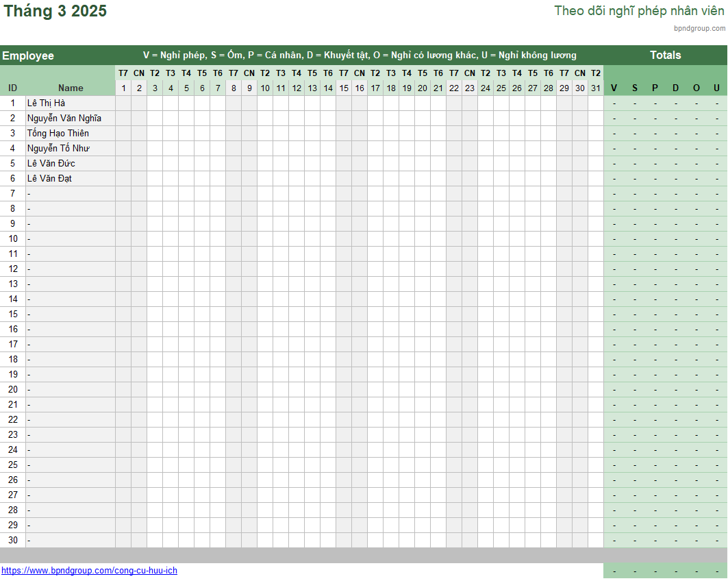The width and height of the screenshot is (728, 581).
Task: Click the 'Nguyễn Tố Như' employee cell
Action: pos(58,149)
